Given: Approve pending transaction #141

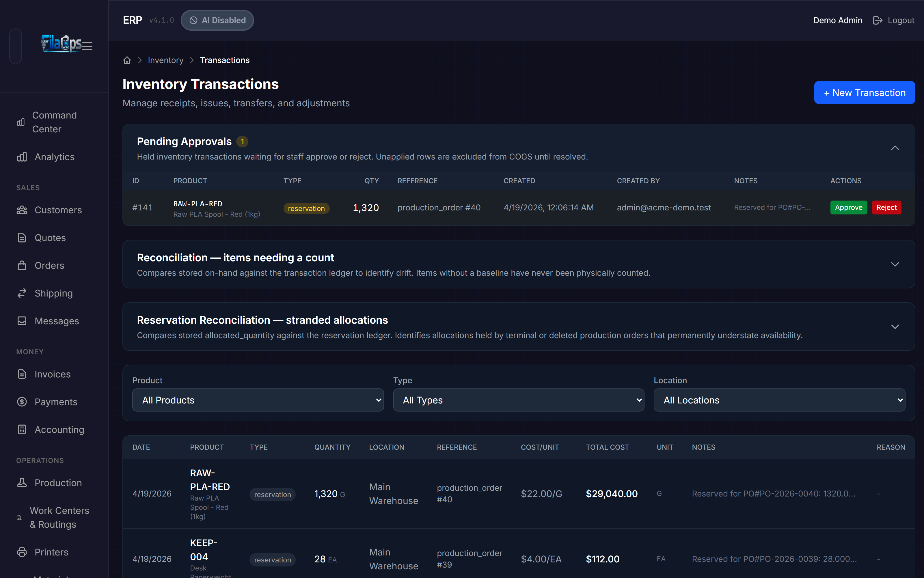Looking at the screenshot, I should click(848, 207).
